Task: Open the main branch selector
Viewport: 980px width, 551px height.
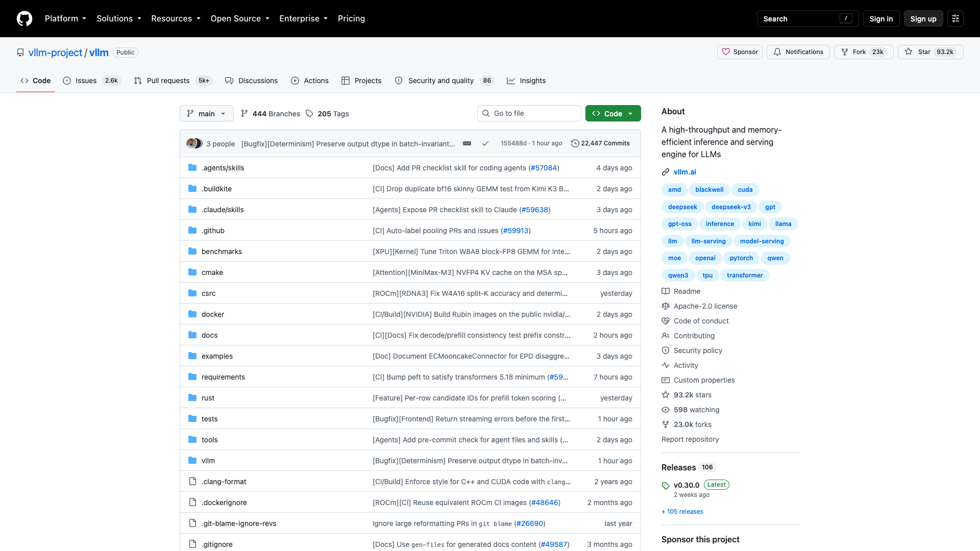Action: pos(207,113)
